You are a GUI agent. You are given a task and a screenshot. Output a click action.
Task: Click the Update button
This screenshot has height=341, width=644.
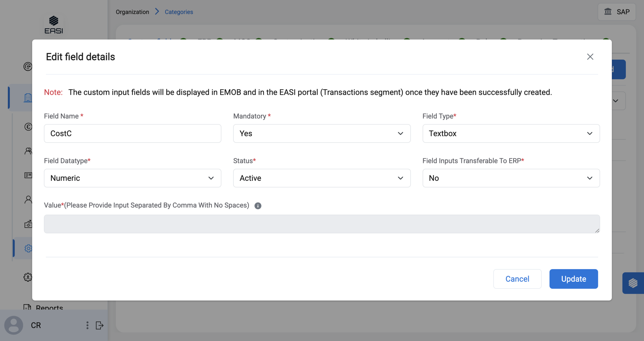[x=574, y=279]
